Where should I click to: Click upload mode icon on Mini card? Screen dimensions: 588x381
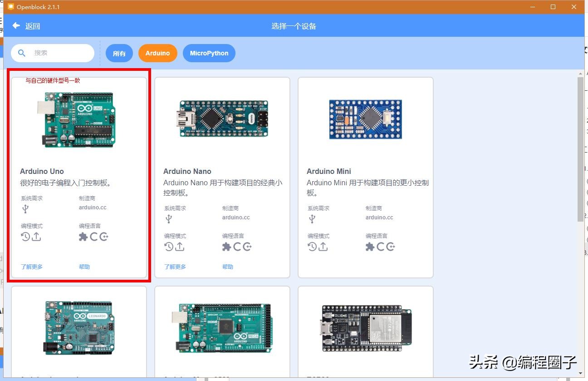pyautogui.click(x=323, y=247)
